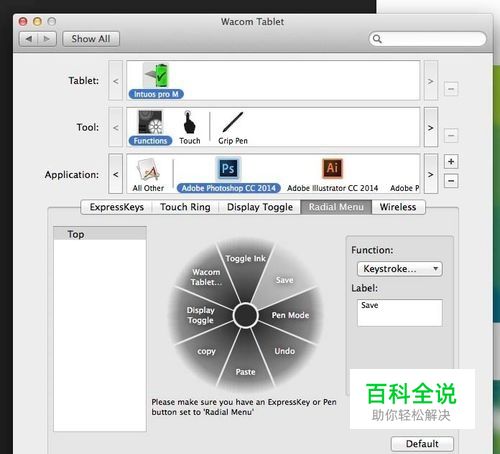The image size is (500, 454).
Task: Switch to the Display Toggle tab
Action: point(260,207)
